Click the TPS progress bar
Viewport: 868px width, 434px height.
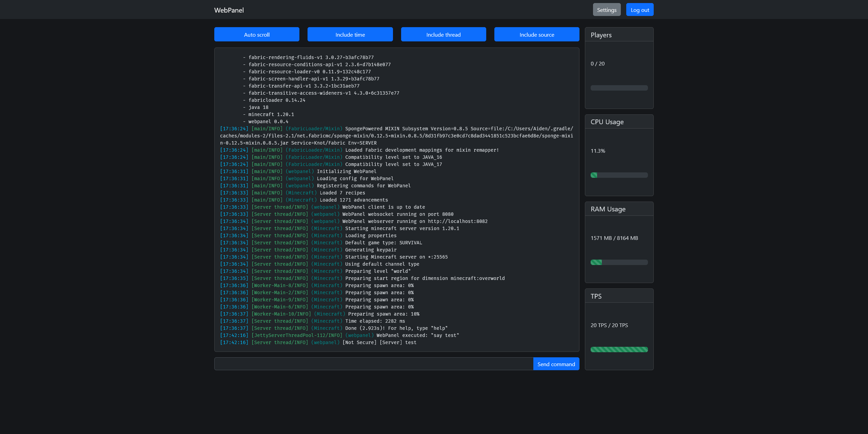pos(618,349)
